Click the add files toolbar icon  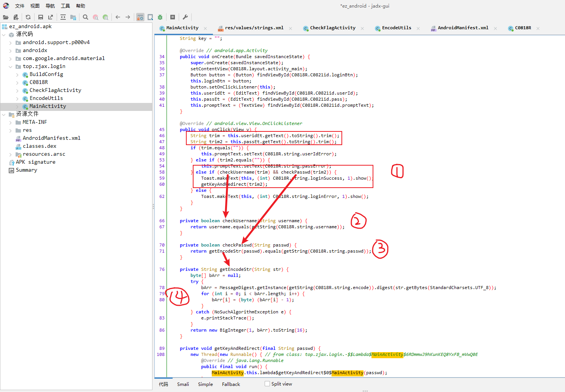tap(16, 17)
